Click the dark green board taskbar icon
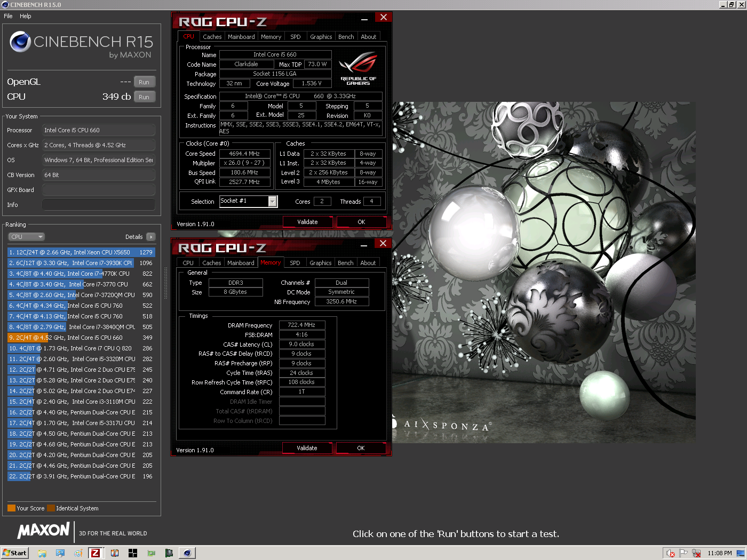The image size is (747, 560). (x=169, y=553)
